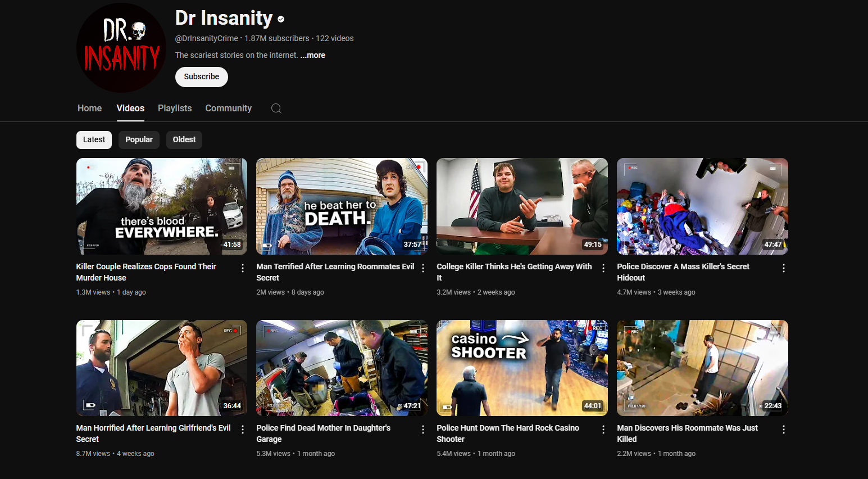Viewport: 868px width, 479px height.
Task: Open title 'Police Hunt Down The Hard Rock Casino Shooter'
Action: tap(508, 433)
